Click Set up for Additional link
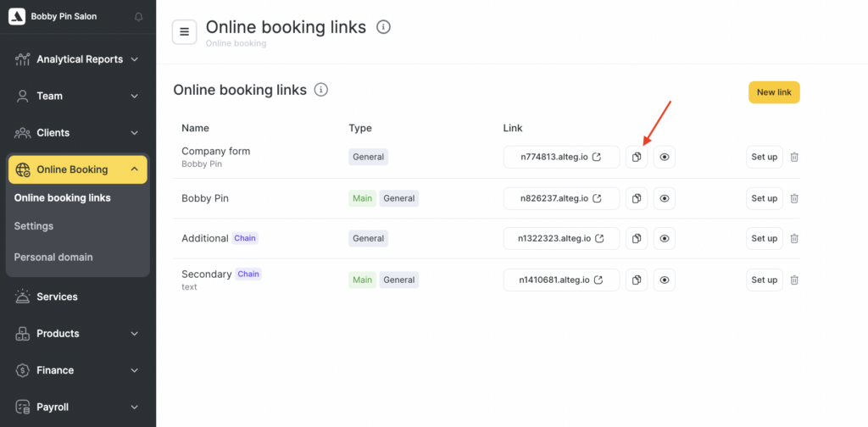The width and height of the screenshot is (868, 427). pos(764,239)
